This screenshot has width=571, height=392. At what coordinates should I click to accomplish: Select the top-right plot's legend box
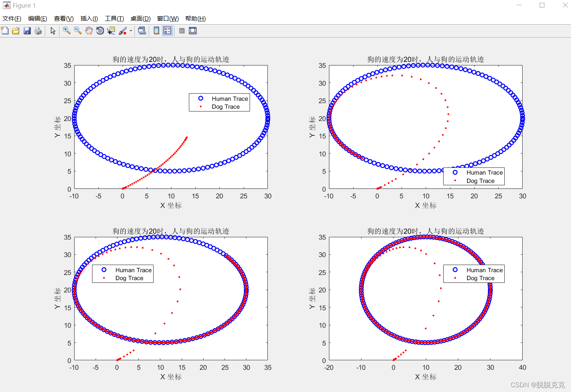click(474, 176)
